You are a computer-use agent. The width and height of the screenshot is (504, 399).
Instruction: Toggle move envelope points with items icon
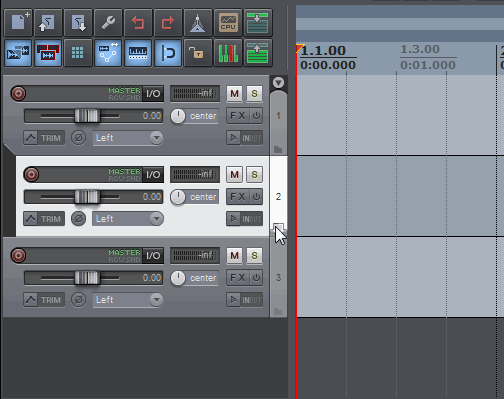click(108, 53)
